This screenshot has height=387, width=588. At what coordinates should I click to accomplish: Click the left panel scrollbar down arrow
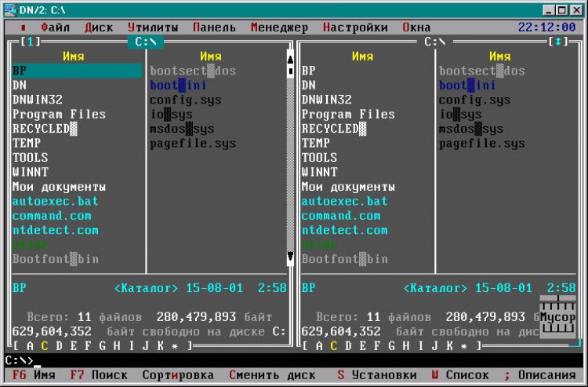click(x=290, y=257)
